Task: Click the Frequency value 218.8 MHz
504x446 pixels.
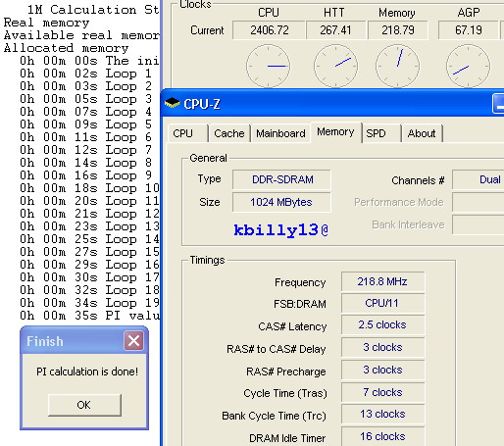Action: pos(382,281)
